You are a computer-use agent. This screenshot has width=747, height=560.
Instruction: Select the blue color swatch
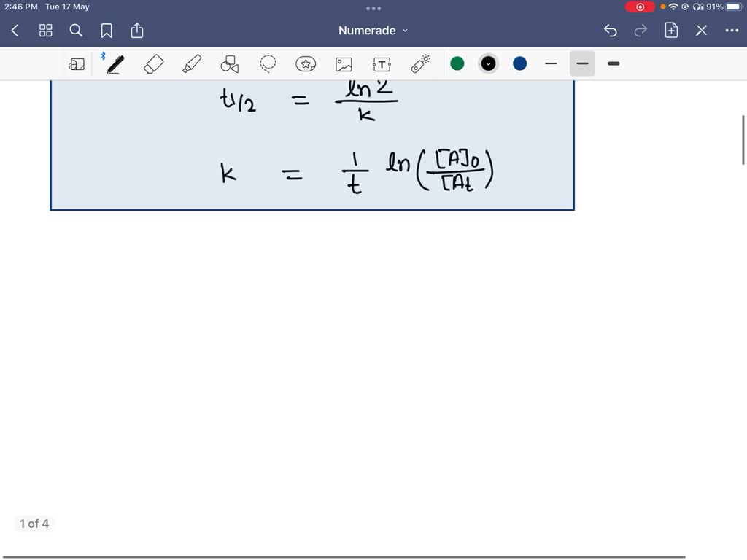click(x=519, y=64)
